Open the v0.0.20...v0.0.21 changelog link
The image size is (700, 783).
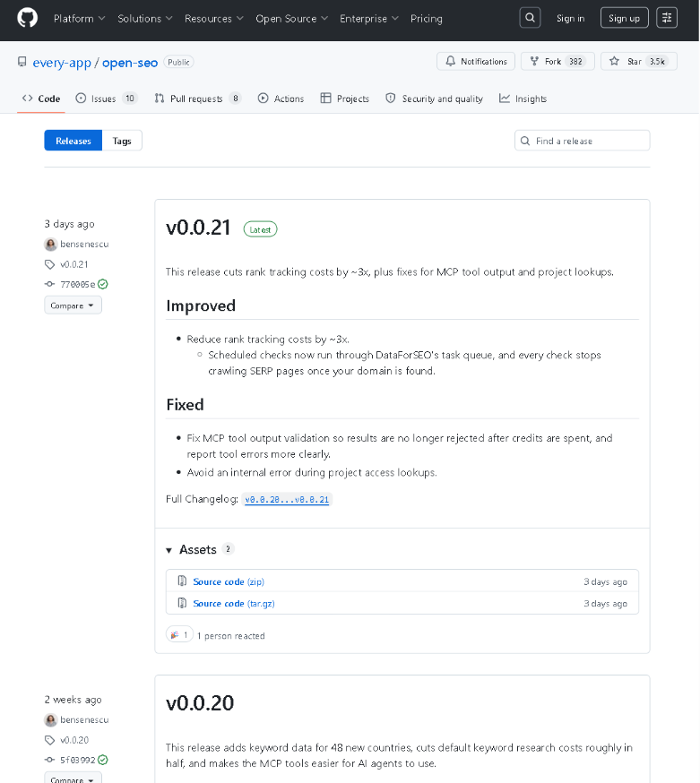pyautogui.click(x=287, y=499)
